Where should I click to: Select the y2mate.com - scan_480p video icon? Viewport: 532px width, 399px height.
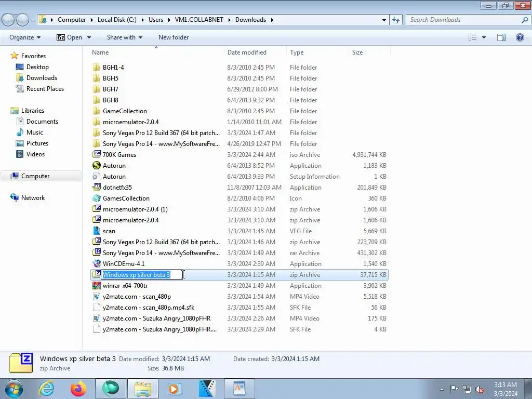[x=96, y=297]
